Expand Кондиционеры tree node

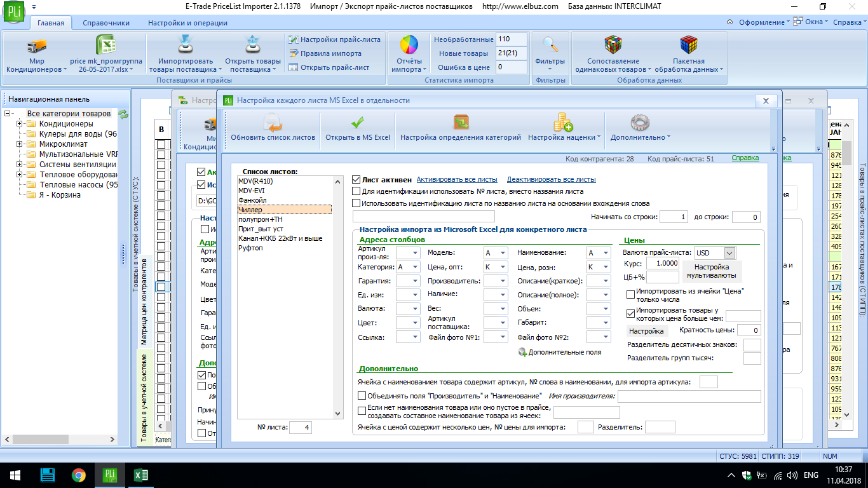20,124
